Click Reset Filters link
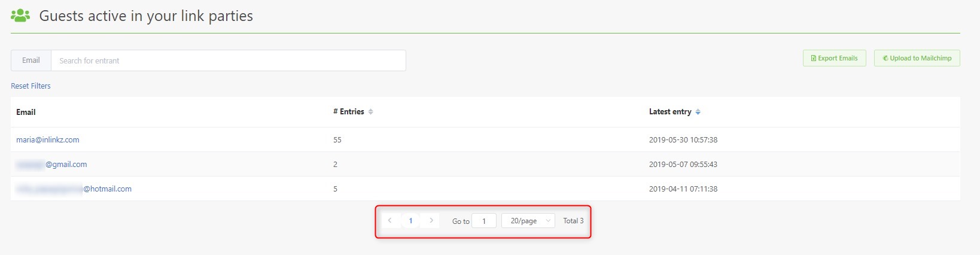Image resolution: width=980 pixels, height=255 pixels. coord(31,86)
